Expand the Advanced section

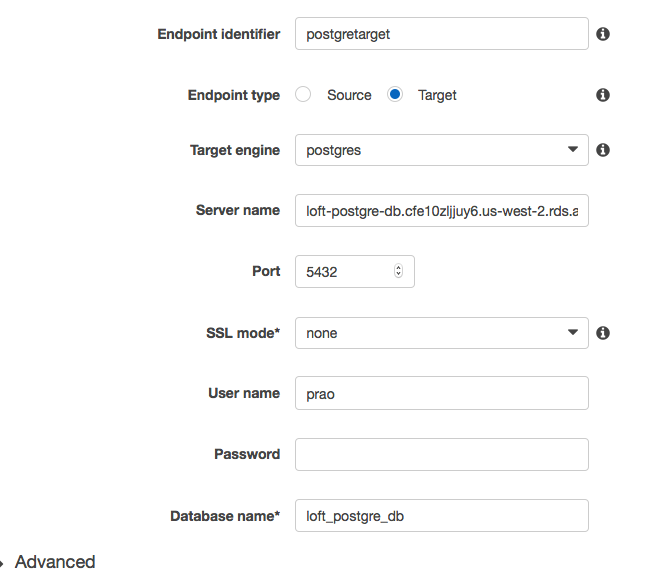pyautogui.click(x=4, y=562)
